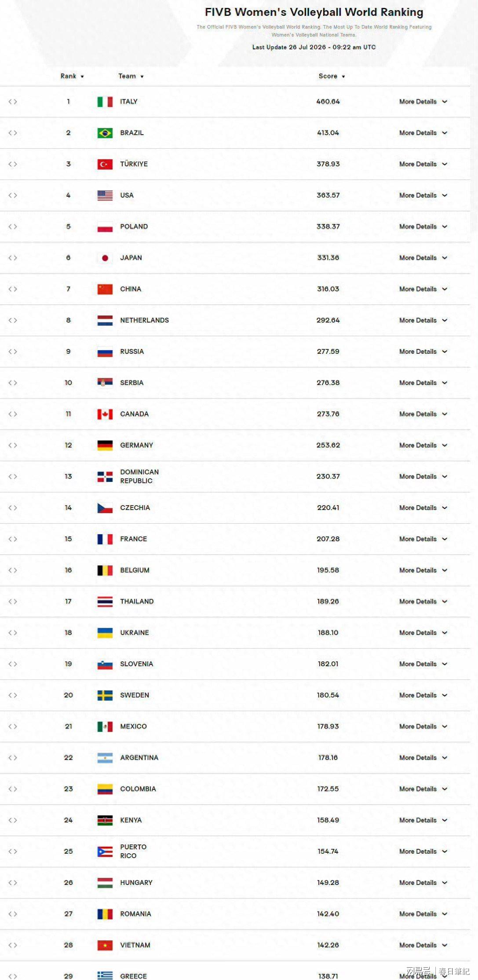
Task: Sort the table by Team column
Action: coord(131,76)
